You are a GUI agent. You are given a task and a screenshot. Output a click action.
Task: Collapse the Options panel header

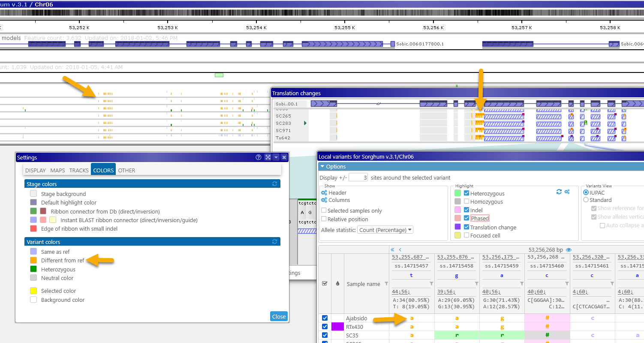point(322,166)
